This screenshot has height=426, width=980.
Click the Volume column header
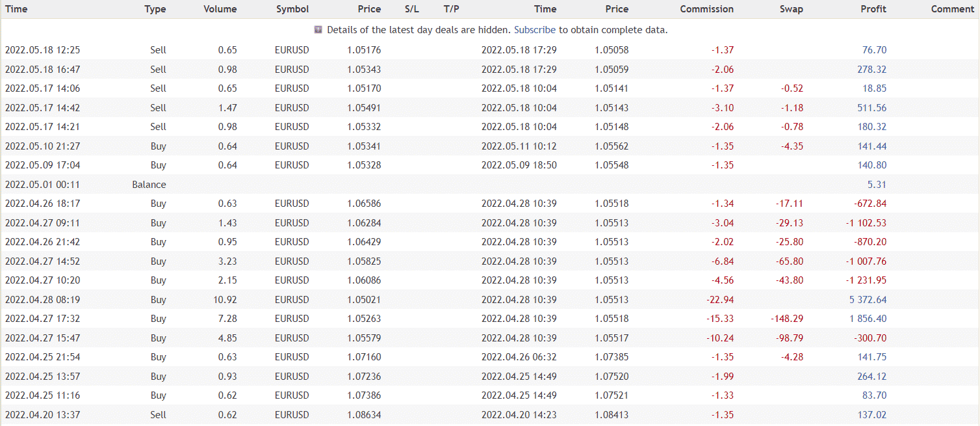click(x=220, y=9)
